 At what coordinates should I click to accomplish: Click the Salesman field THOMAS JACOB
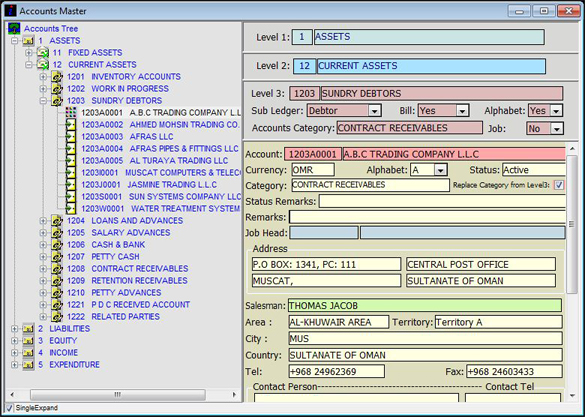coord(425,305)
